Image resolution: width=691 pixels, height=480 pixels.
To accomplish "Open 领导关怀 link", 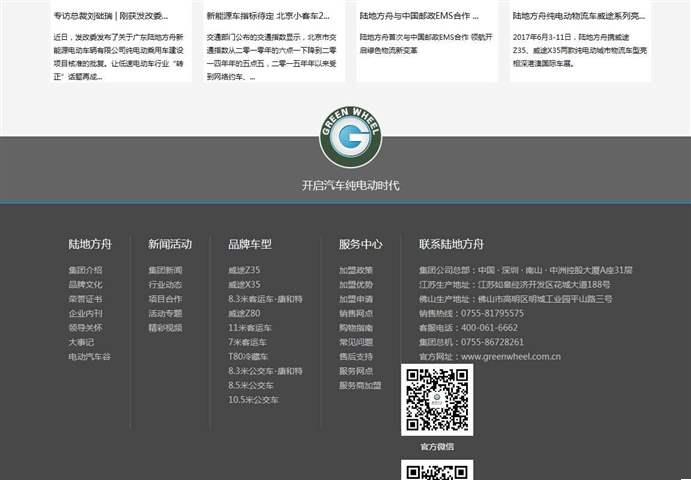I will pos(85,328).
